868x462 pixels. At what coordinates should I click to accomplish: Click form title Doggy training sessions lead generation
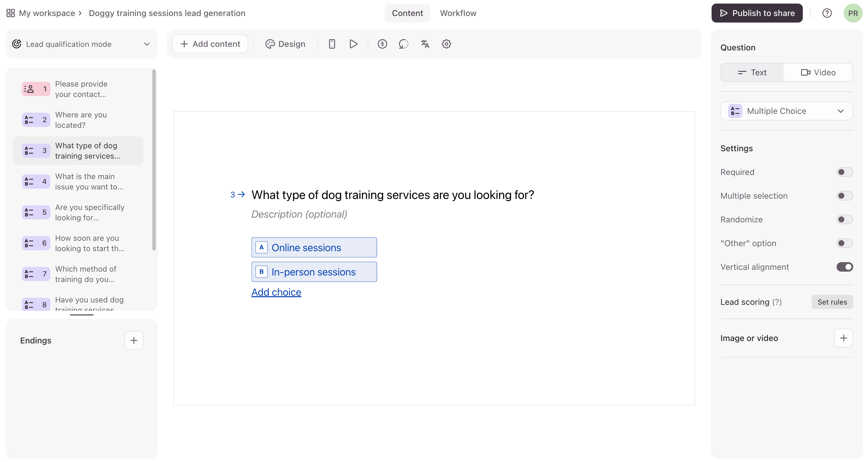(167, 13)
